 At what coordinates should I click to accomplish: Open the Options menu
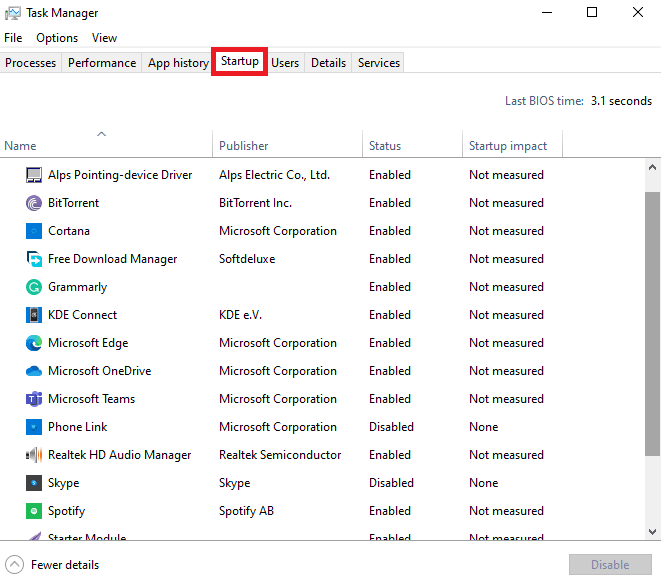57,38
